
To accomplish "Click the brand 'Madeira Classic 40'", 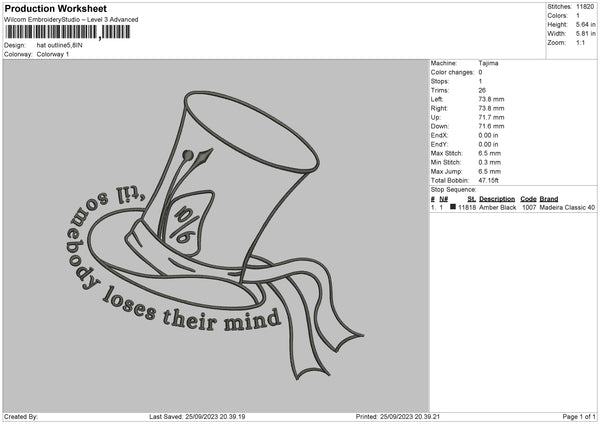I will [x=567, y=207].
